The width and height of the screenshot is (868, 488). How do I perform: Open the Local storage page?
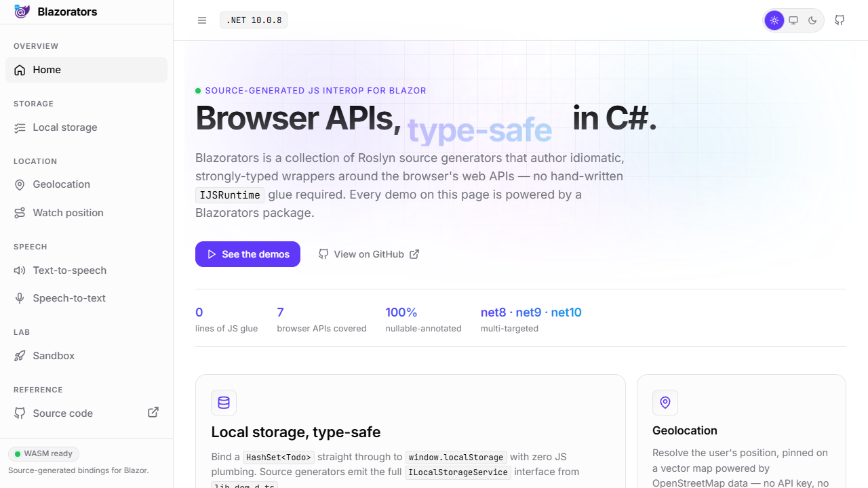point(86,127)
